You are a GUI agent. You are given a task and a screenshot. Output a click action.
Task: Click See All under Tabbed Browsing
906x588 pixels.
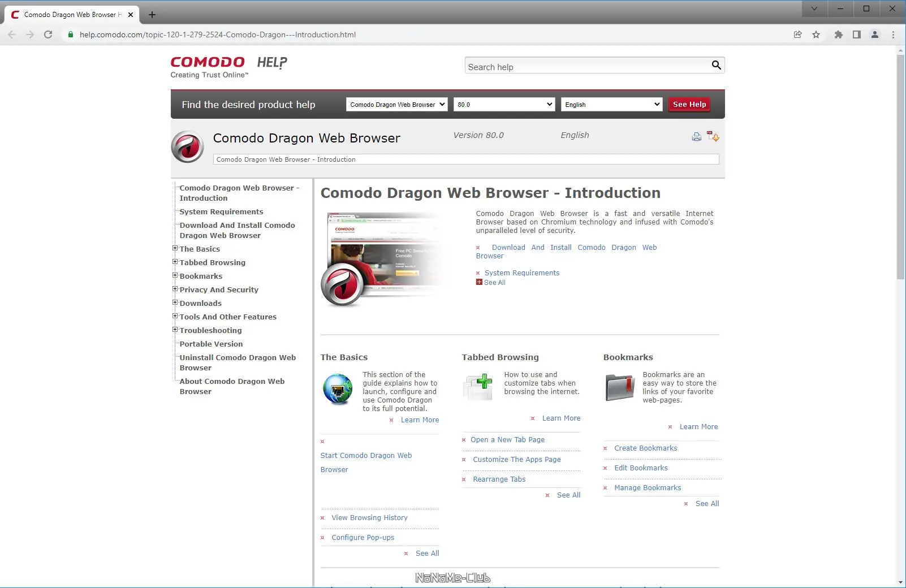click(568, 495)
